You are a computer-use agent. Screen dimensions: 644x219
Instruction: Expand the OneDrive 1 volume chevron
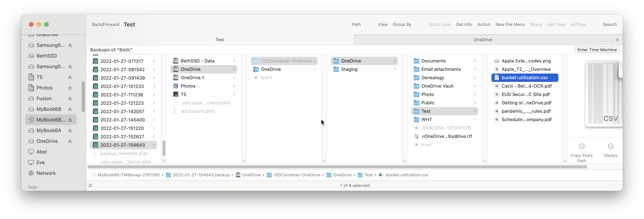point(234,77)
